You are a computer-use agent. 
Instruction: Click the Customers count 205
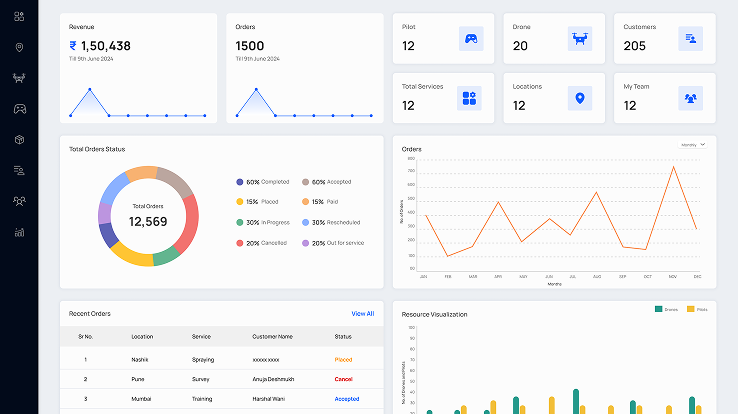(634, 46)
